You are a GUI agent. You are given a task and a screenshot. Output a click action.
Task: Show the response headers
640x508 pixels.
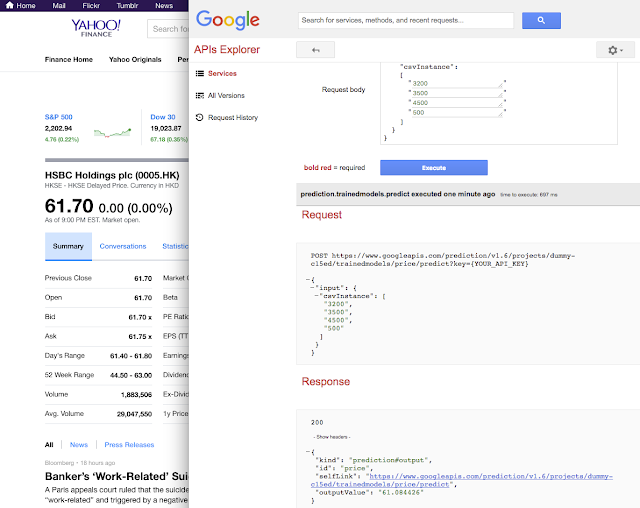(332, 437)
